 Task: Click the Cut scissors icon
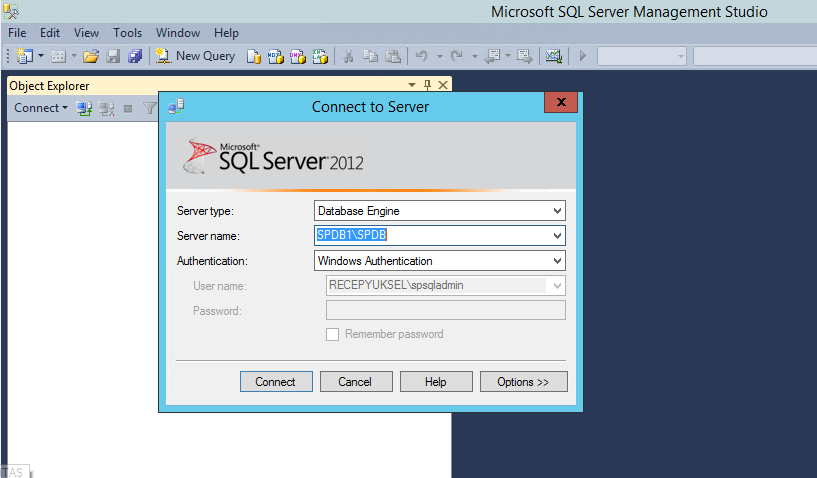[348, 56]
